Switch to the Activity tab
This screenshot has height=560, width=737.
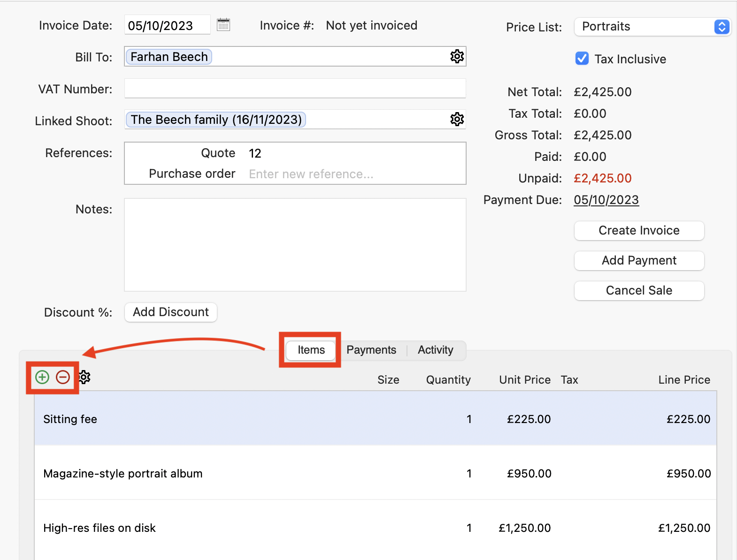pos(435,350)
